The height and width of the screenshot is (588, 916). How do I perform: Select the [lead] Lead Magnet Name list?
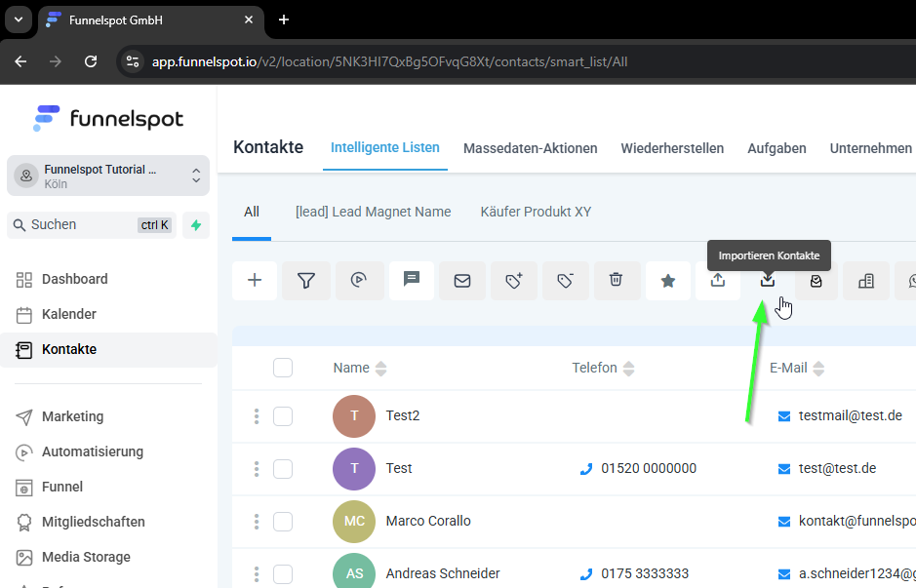click(374, 212)
